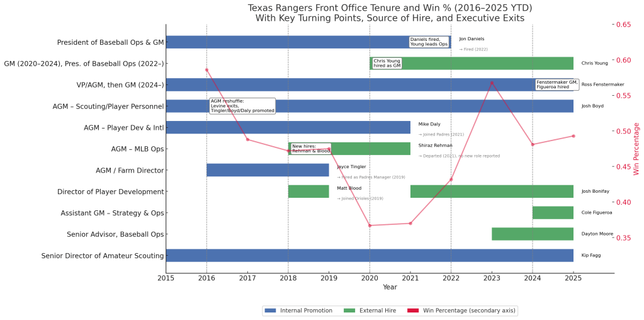The width and height of the screenshot is (644, 320).
Task: Click the 2025 win percentage data point
Action: [x=573, y=136]
